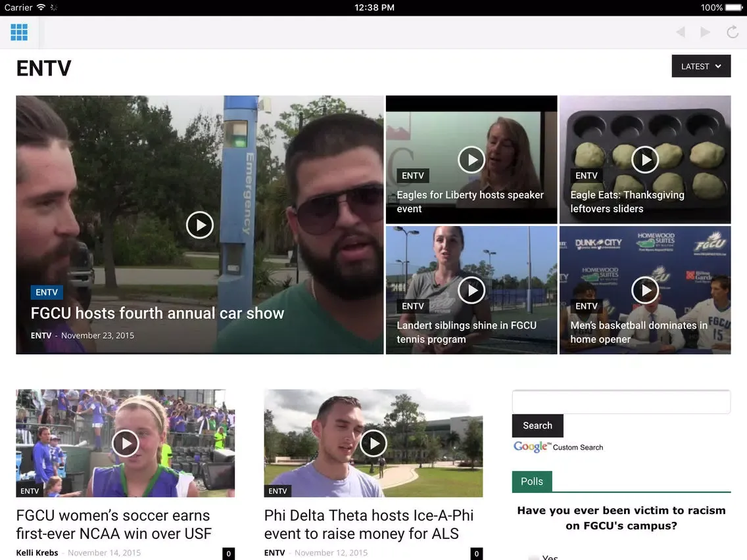Go back with the left arrow
Screen dimensions: 747x560
[x=681, y=32]
